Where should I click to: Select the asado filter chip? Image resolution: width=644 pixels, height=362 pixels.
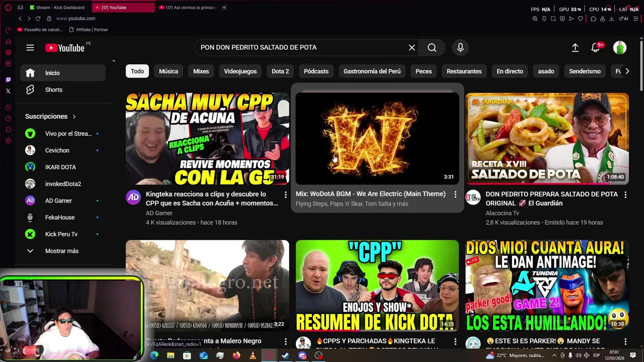(x=546, y=71)
